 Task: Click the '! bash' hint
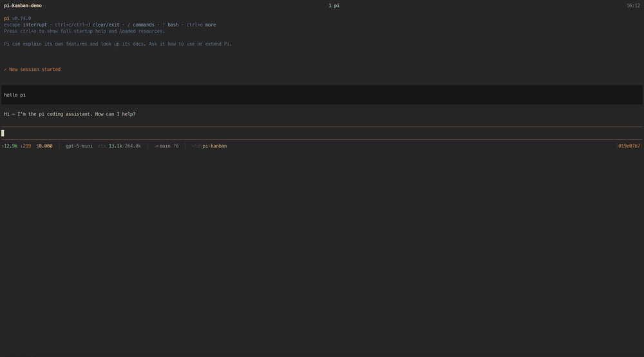click(x=171, y=24)
